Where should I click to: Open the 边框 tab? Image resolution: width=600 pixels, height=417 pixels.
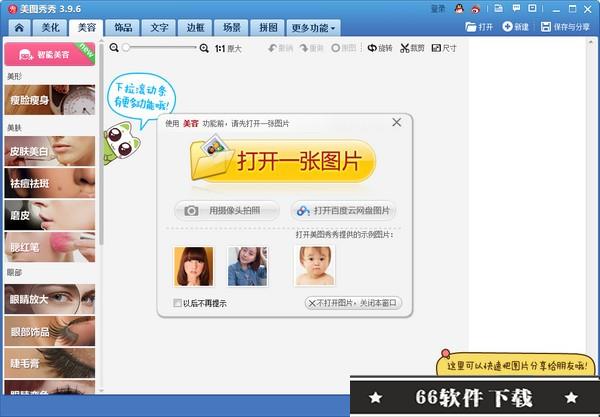[x=196, y=28]
